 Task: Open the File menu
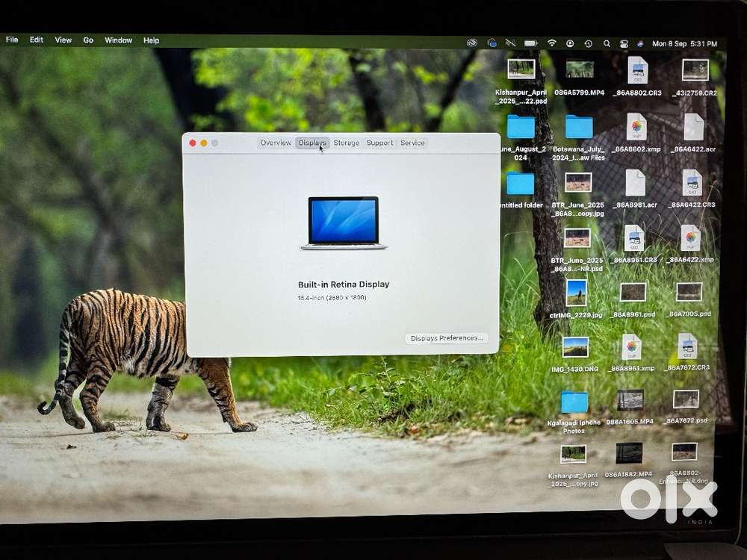(x=12, y=40)
